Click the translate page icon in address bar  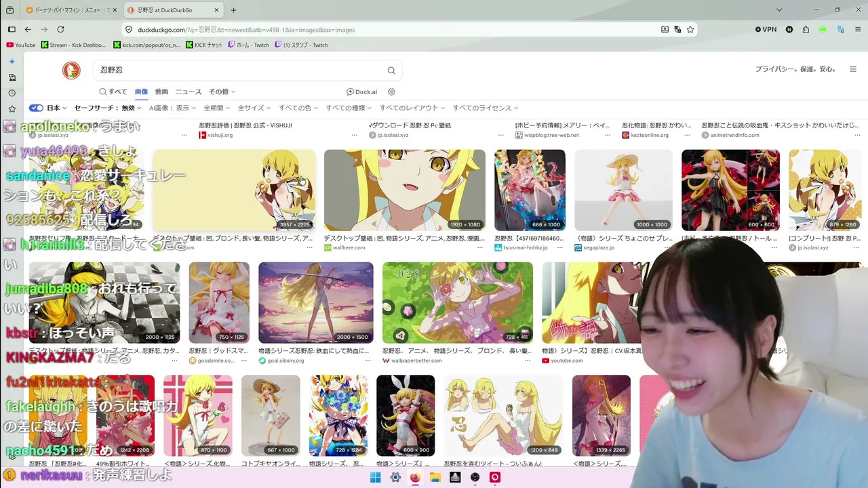click(677, 29)
